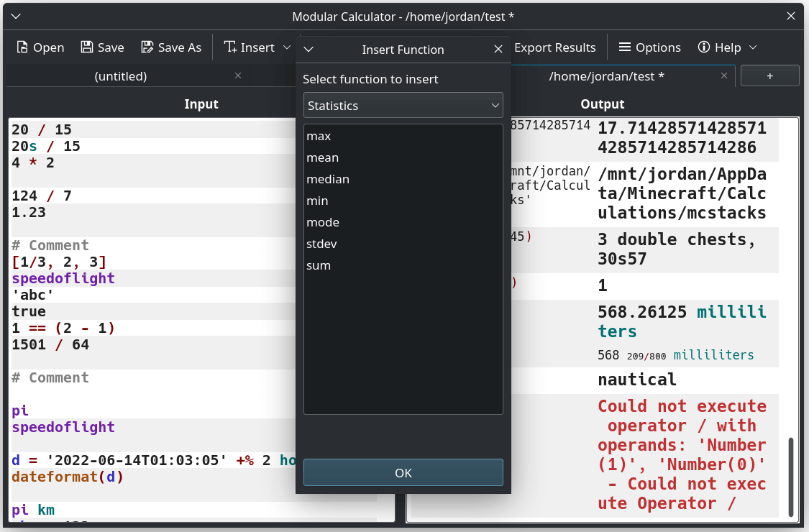Click the chevron at the window top-left

pos(16,16)
